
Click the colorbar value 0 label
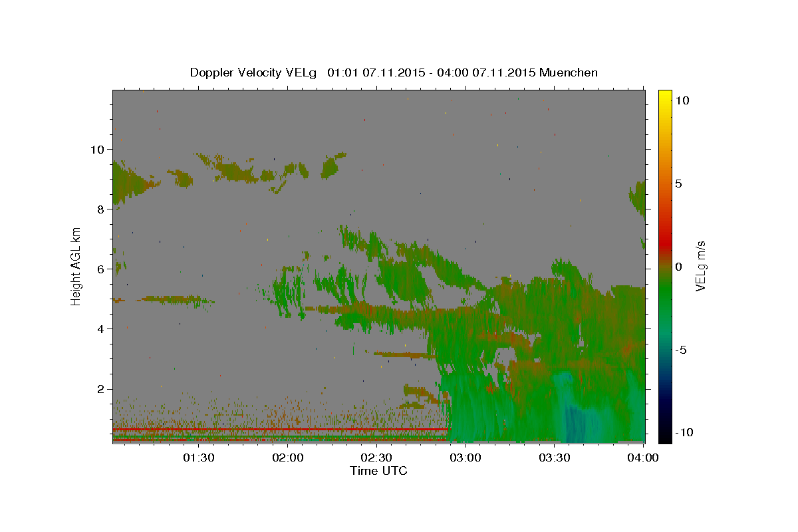click(x=678, y=267)
